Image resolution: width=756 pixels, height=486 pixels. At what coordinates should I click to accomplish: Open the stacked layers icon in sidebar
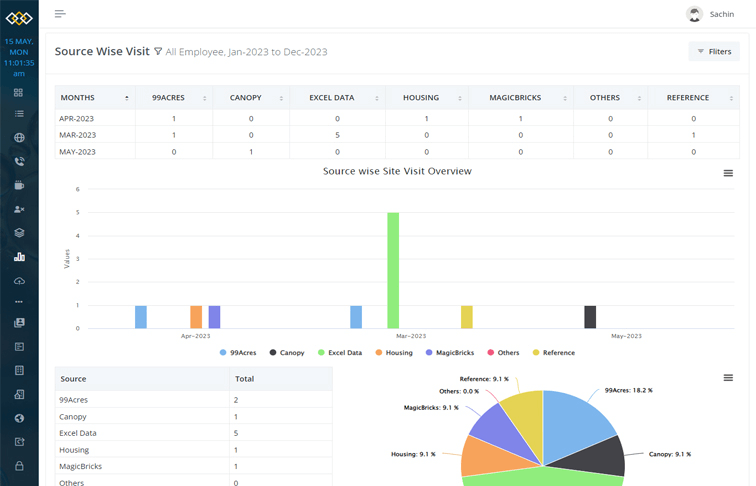tap(19, 233)
